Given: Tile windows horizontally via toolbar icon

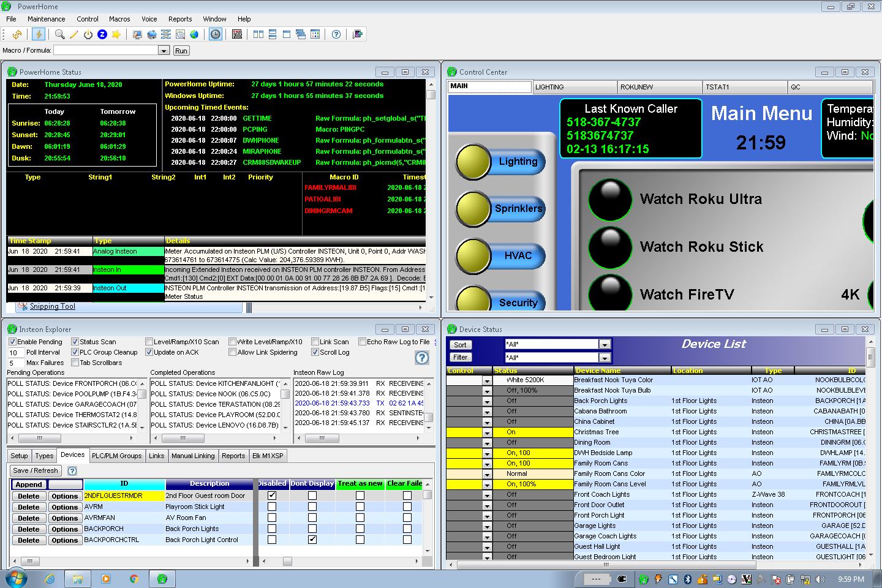Looking at the screenshot, I should [x=273, y=34].
